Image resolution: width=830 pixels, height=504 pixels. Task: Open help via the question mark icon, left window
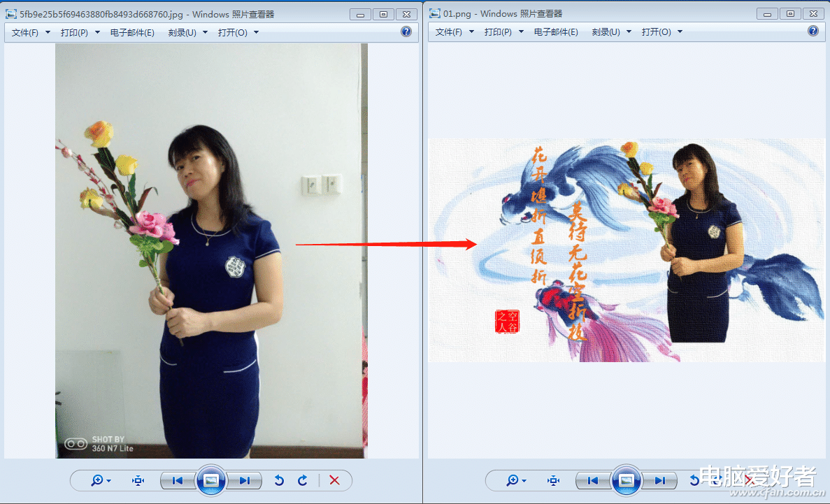[x=406, y=30]
